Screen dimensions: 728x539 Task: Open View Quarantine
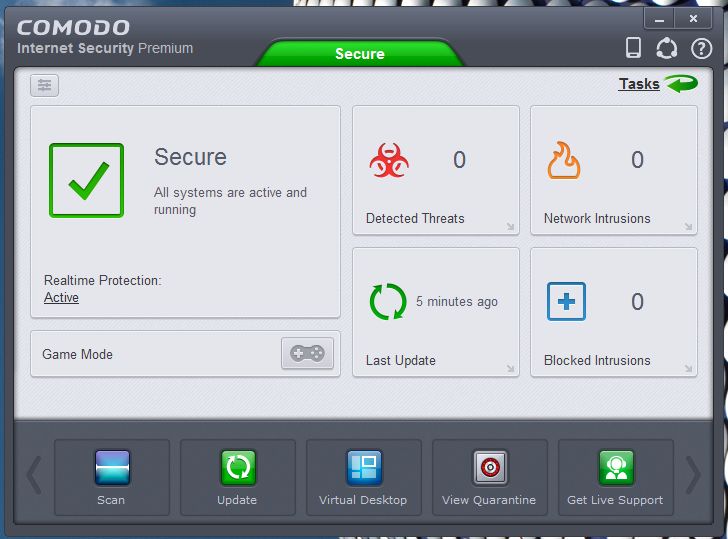490,477
